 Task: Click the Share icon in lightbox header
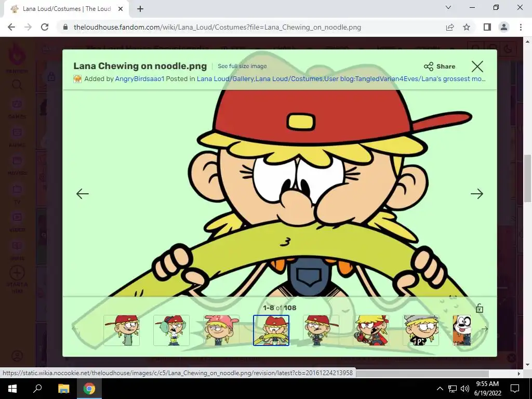429,66
